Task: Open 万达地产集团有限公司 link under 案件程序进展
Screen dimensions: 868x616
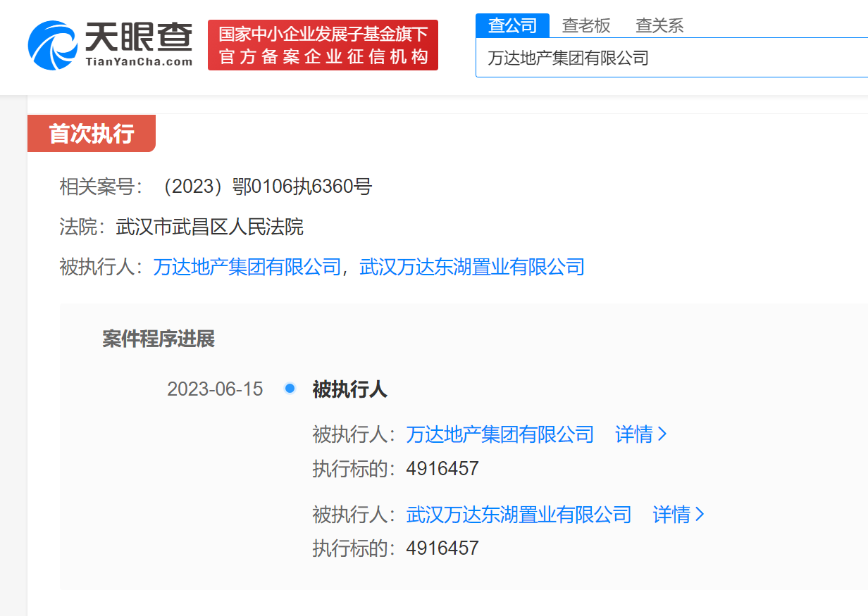Action: [x=500, y=434]
